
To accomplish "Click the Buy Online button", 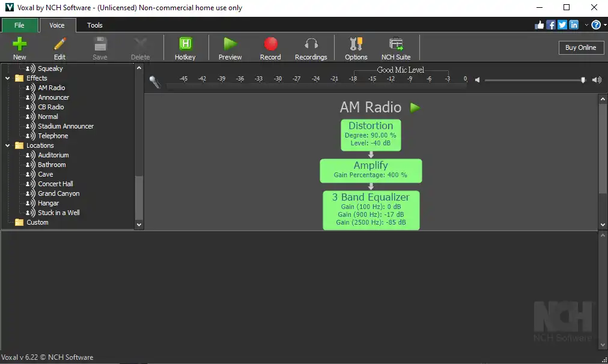I will point(581,47).
